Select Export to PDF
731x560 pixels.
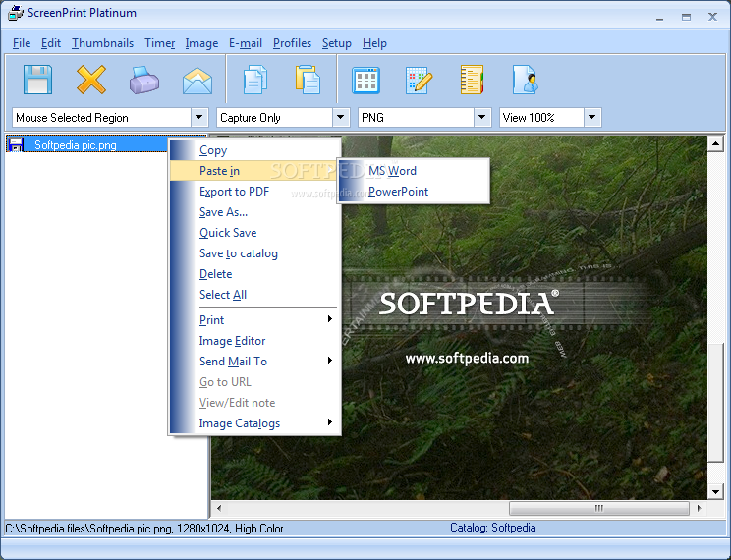[x=255, y=192]
